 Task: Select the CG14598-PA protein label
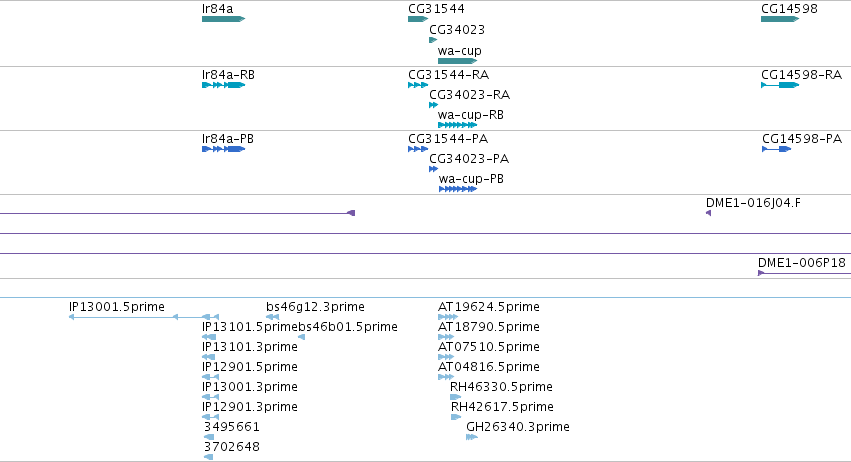pyautogui.click(x=802, y=138)
